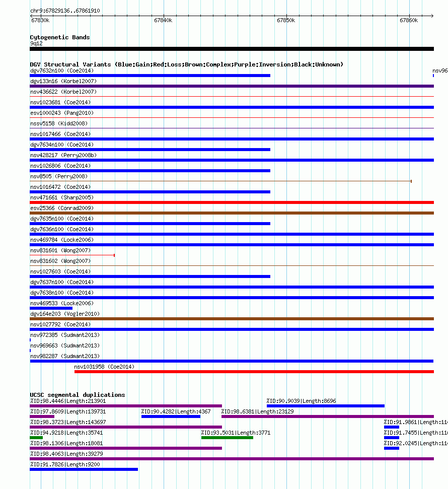Click the blue bar under %ID:90.9039|Length:8696
Image resolution: width=448 pixels, height=489 pixels.
[x=326, y=406]
